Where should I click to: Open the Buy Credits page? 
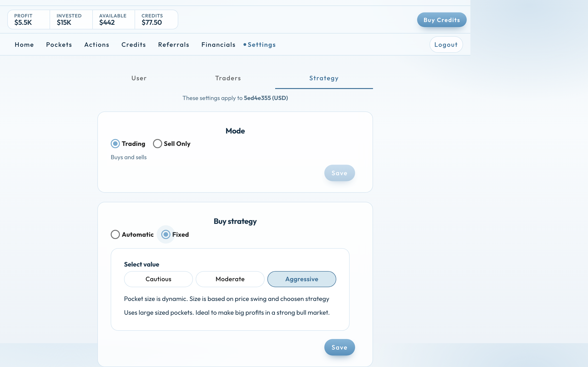point(442,20)
